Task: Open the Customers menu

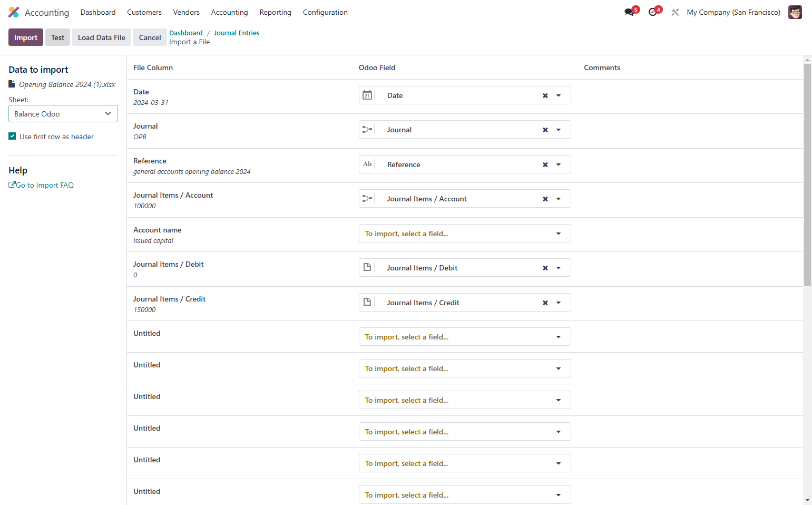Action: tap(144, 12)
